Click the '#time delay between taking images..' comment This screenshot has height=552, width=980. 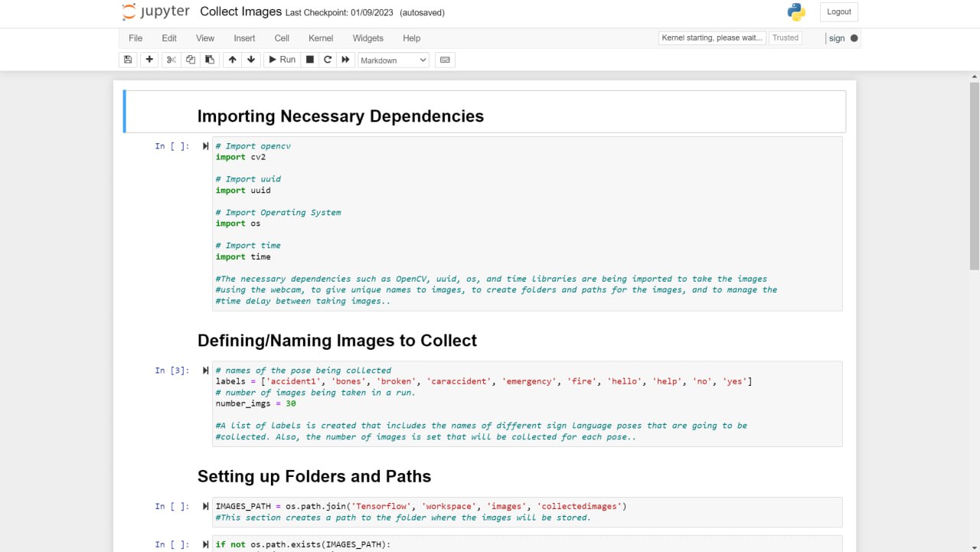click(303, 301)
